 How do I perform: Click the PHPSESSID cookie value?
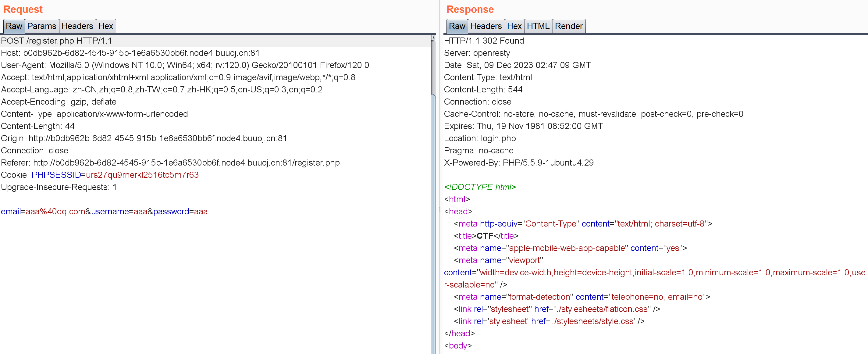click(142, 175)
